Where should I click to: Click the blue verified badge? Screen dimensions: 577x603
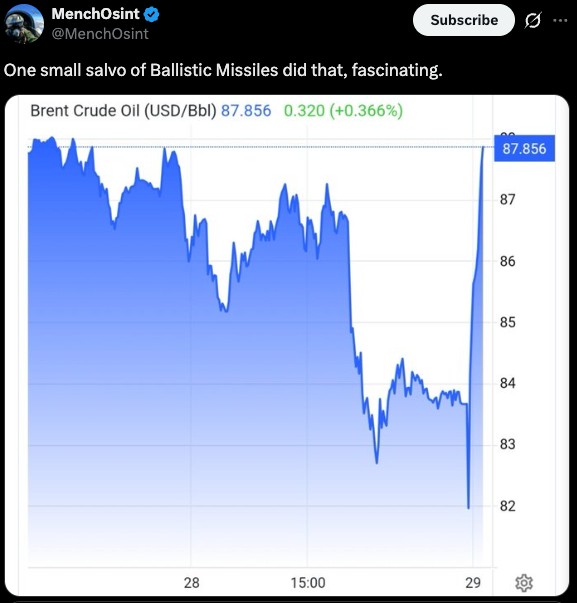click(x=152, y=15)
